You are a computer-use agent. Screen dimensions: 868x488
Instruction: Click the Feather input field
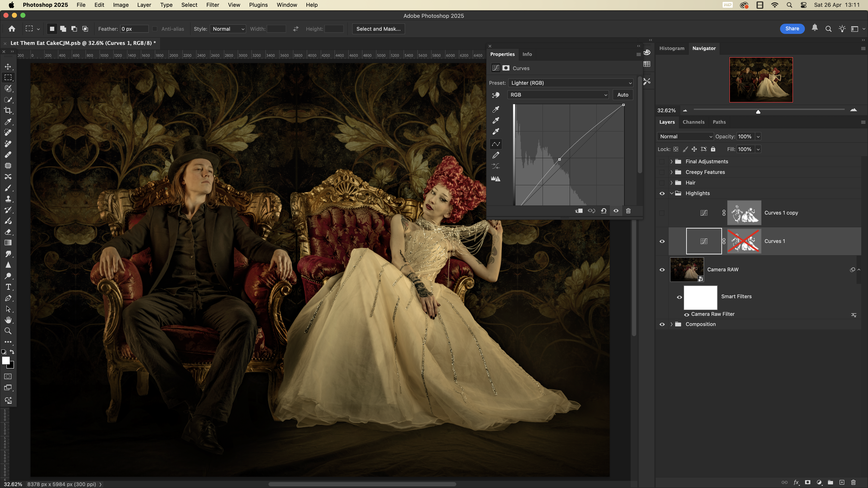tap(134, 29)
